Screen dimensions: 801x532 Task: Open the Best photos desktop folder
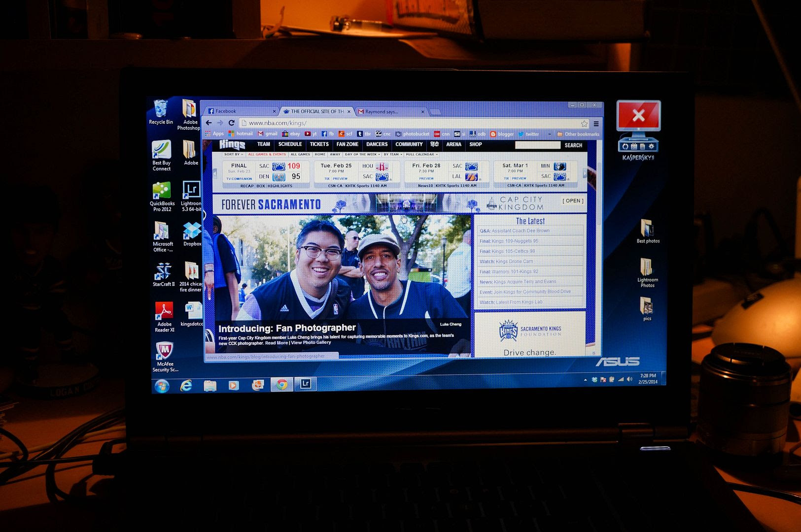[648, 232]
